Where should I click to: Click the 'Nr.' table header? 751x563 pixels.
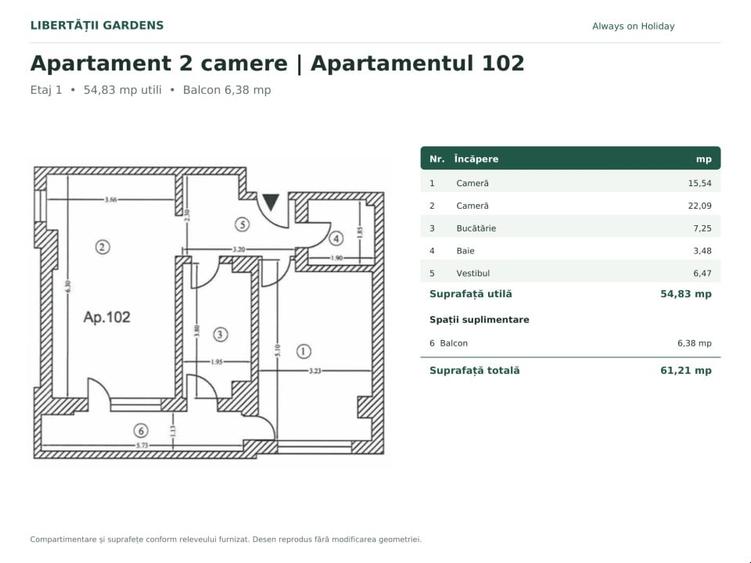point(437,159)
